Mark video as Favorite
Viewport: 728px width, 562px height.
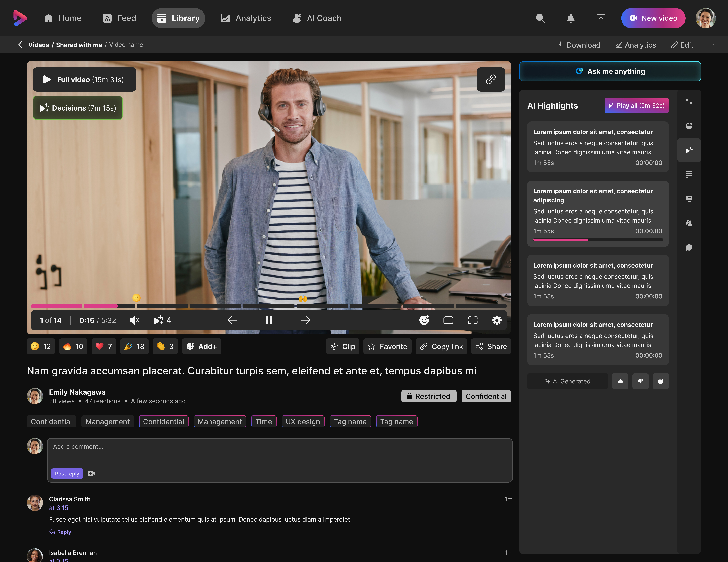point(387,347)
